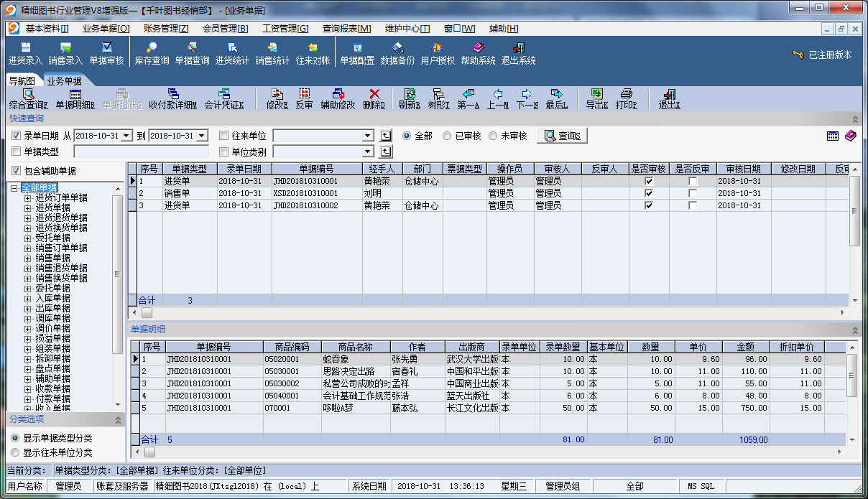Switch to the 导航图 tab

pos(22,81)
